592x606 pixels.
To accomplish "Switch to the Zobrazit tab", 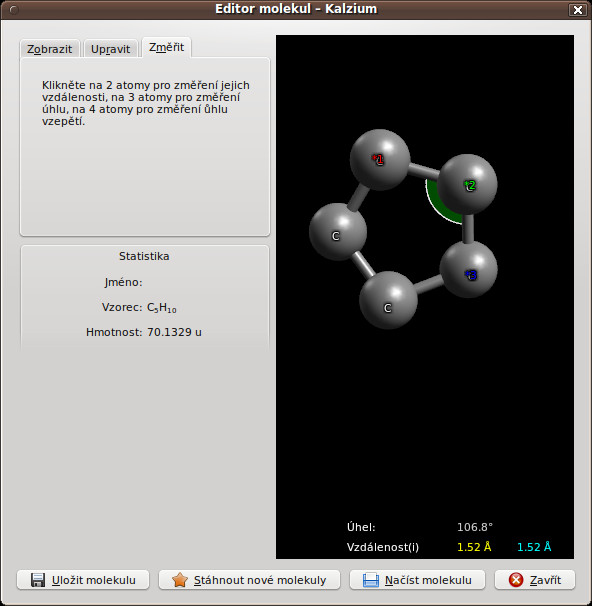I will click(49, 49).
